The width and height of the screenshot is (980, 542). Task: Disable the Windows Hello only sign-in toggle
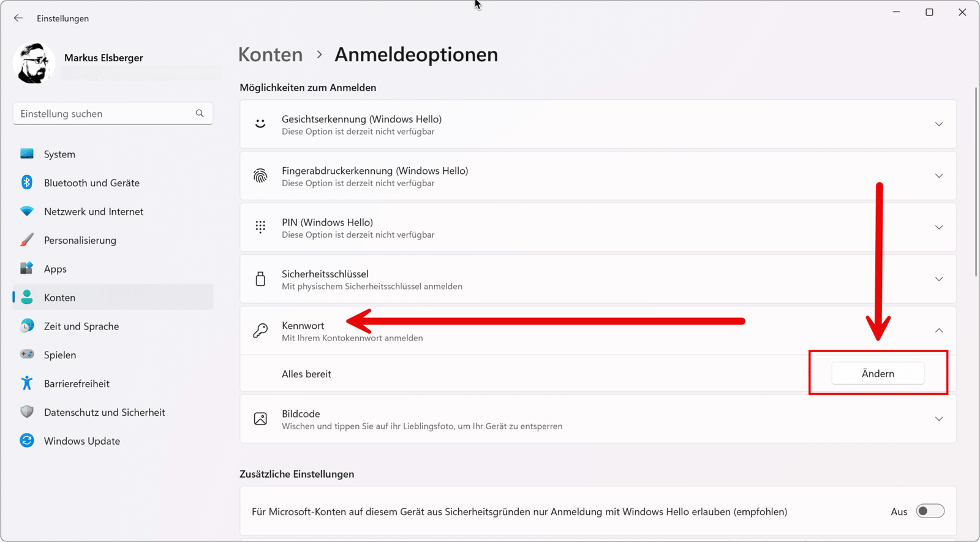point(930,511)
